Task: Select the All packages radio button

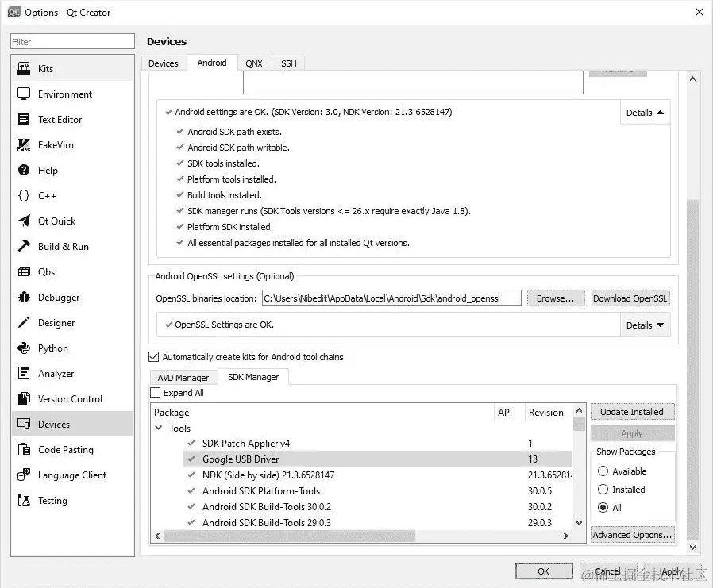Action: pos(603,508)
